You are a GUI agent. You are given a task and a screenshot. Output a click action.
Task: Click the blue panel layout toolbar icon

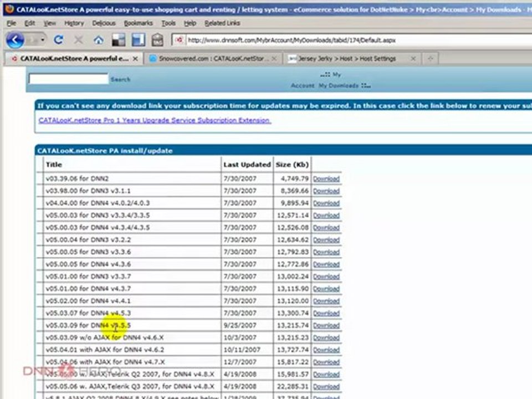point(138,40)
